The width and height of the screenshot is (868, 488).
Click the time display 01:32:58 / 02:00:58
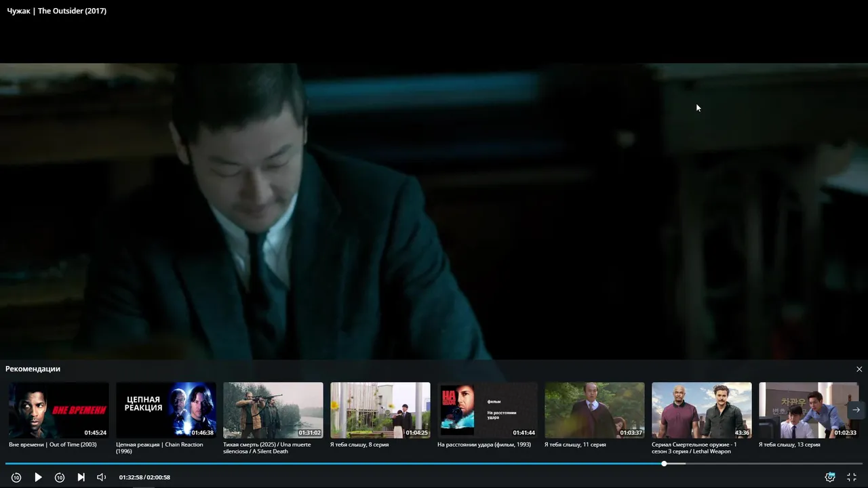pos(144,477)
